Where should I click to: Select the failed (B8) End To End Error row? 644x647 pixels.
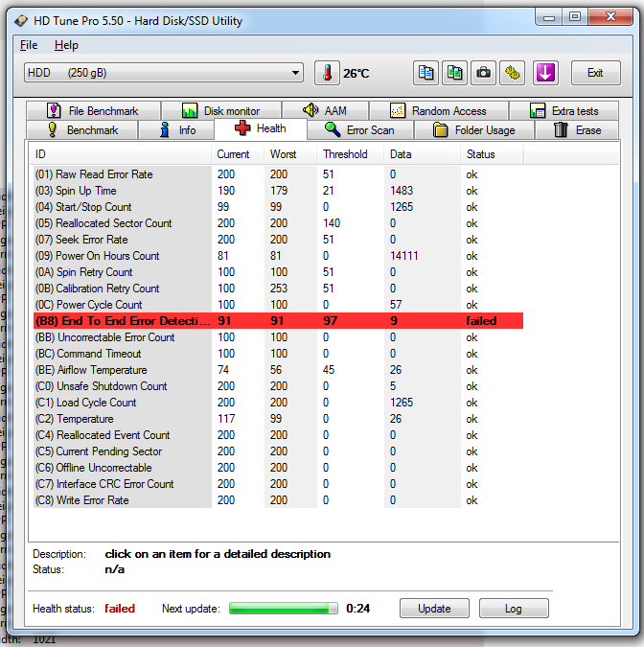pyautogui.click(x=279, y=321)
